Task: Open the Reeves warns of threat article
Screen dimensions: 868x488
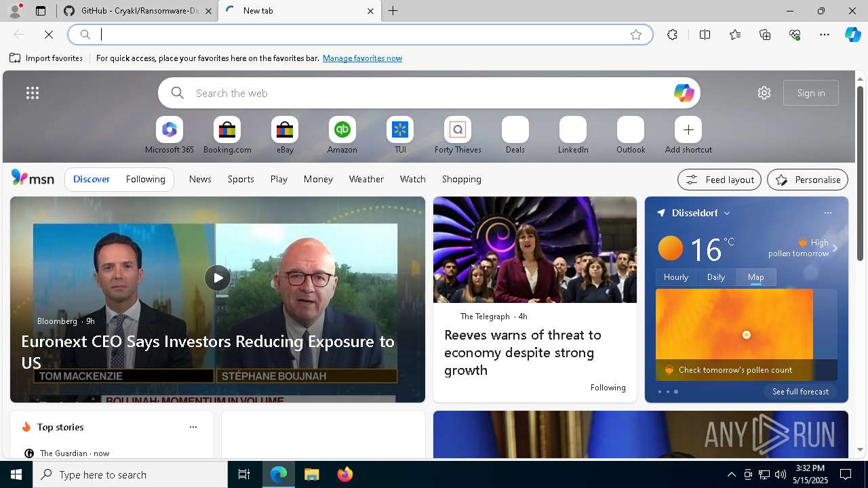Action: [523, 352]
